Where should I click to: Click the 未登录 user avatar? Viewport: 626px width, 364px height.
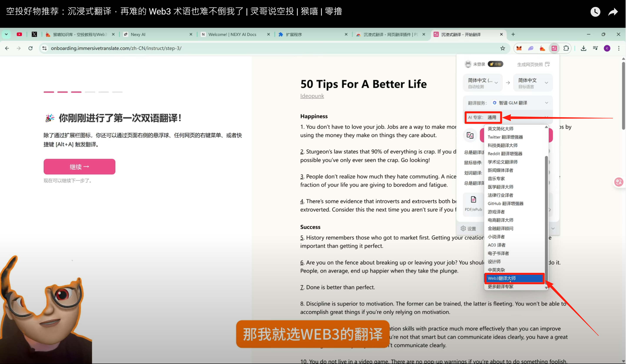coord(468,64)
